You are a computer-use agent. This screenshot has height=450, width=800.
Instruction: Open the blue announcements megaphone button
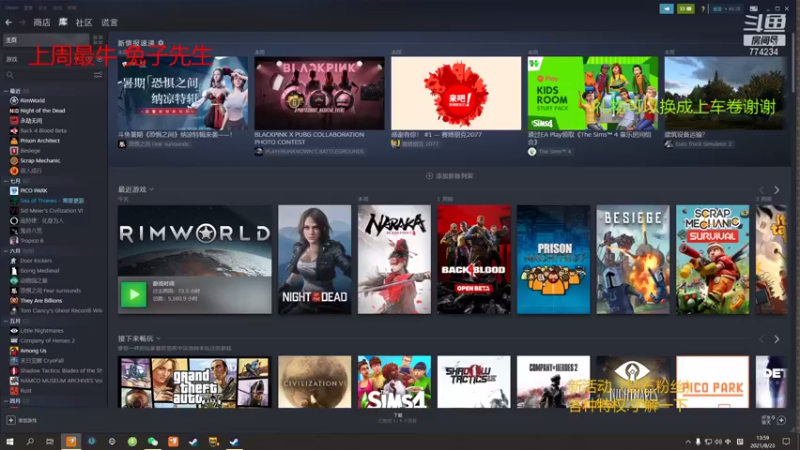pos(666,9)
